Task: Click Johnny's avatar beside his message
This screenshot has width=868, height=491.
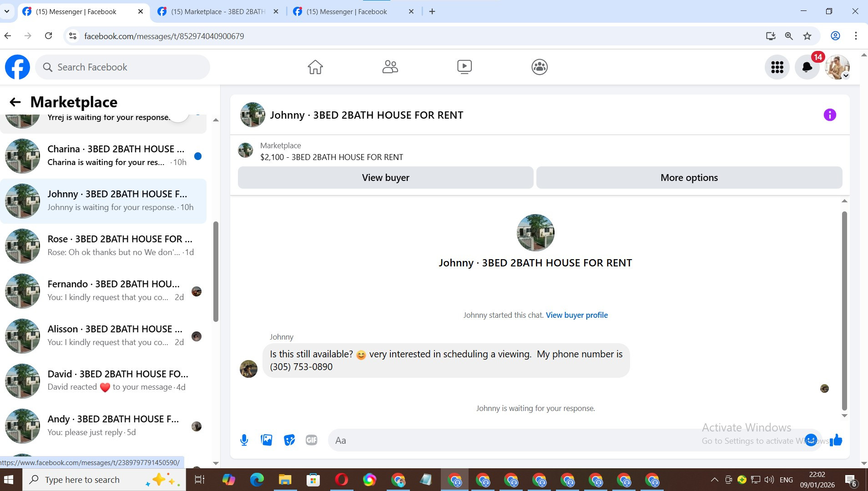Action: click(248, 369)
